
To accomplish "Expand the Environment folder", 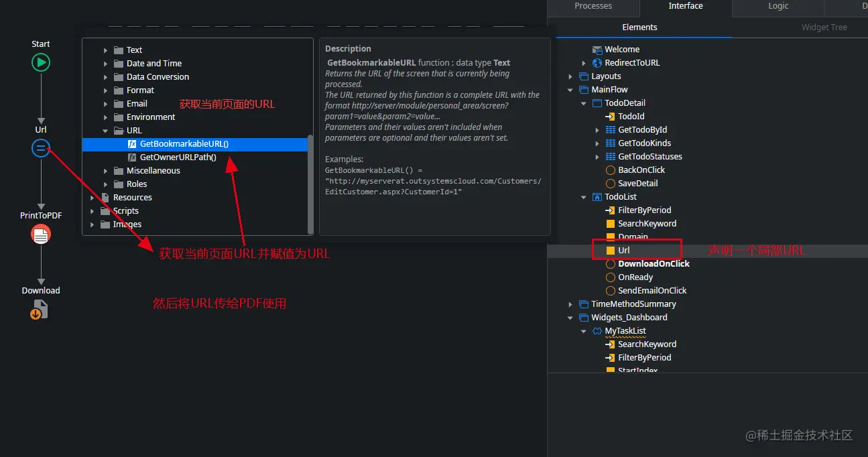I will coord(105,117).
